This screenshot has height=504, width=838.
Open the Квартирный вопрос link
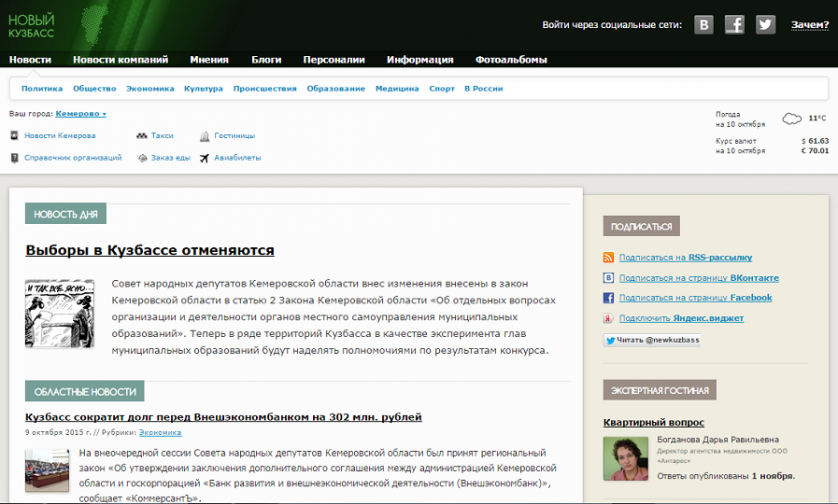pyautogui.click(x=654, y=422)
